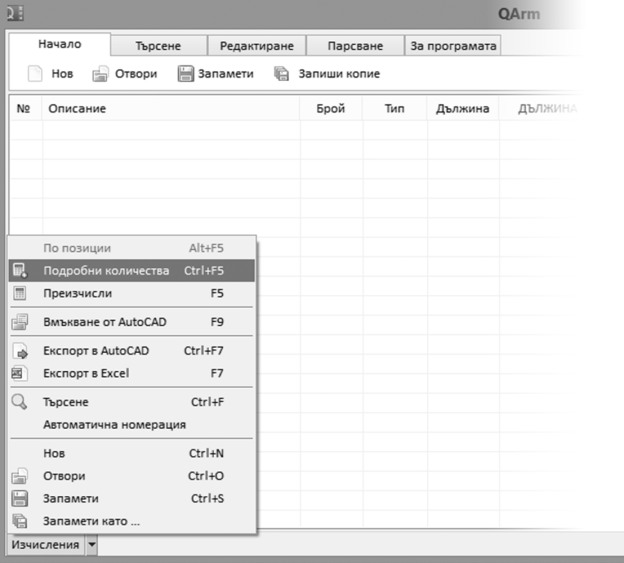Click the Експорт в Excel icon
Viewport: 624px width, 563px height.
coord(19,373)
